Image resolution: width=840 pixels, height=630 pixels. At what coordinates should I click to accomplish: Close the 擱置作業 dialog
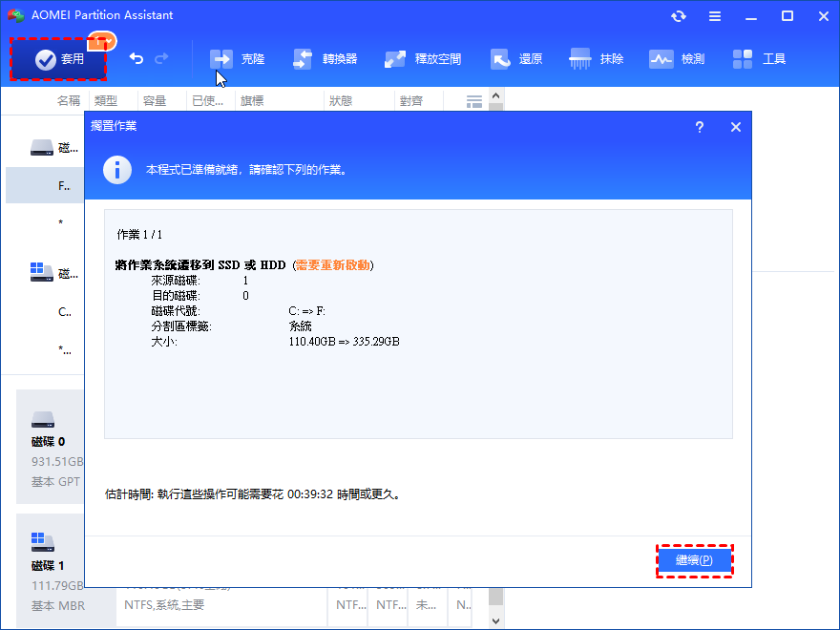736,127
